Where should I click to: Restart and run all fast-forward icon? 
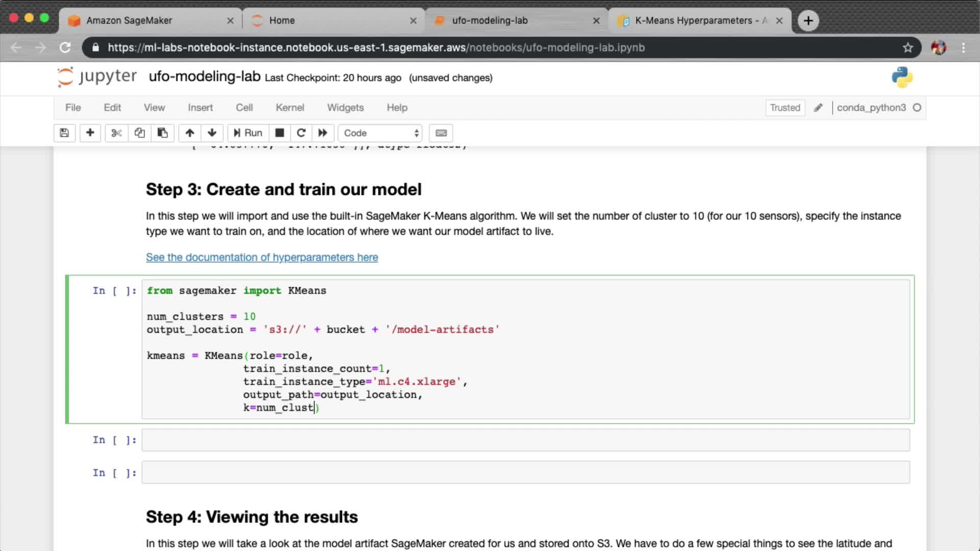(x=323, y=133)
